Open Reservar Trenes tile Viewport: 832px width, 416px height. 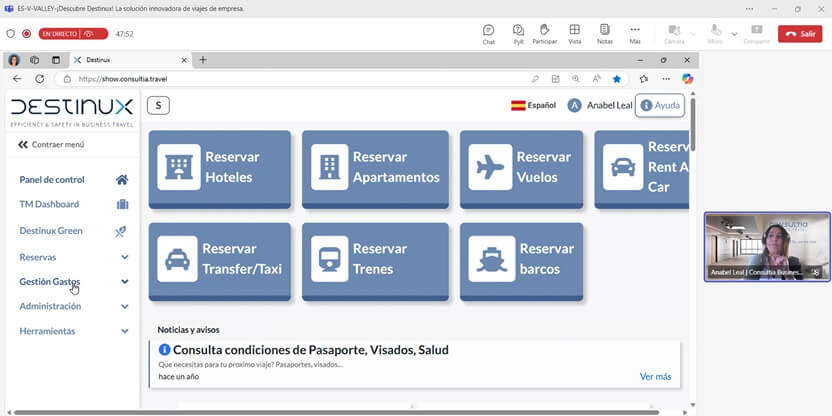375,262
